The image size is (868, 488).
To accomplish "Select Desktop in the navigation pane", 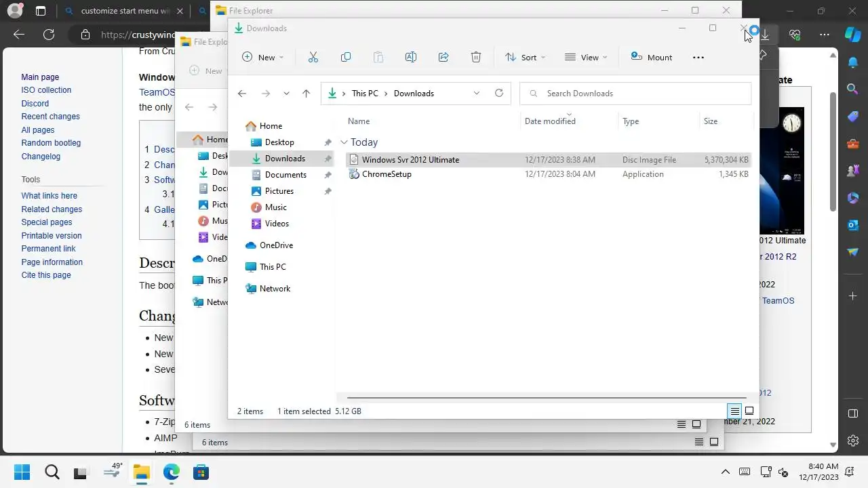I will (x=279, y=142).
